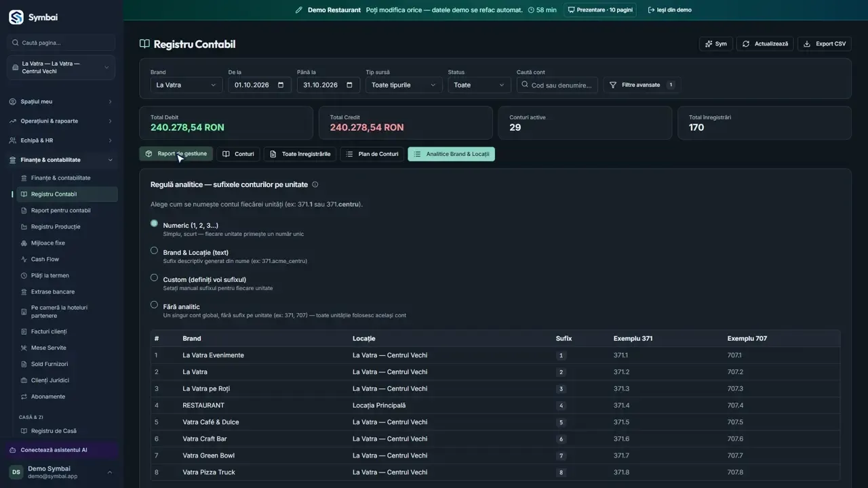Click the Facturi clienți sidebar icon
Image resolution: width=868 pixels, height=488 pixels.
pyautogui.click(x=24, y=331)
